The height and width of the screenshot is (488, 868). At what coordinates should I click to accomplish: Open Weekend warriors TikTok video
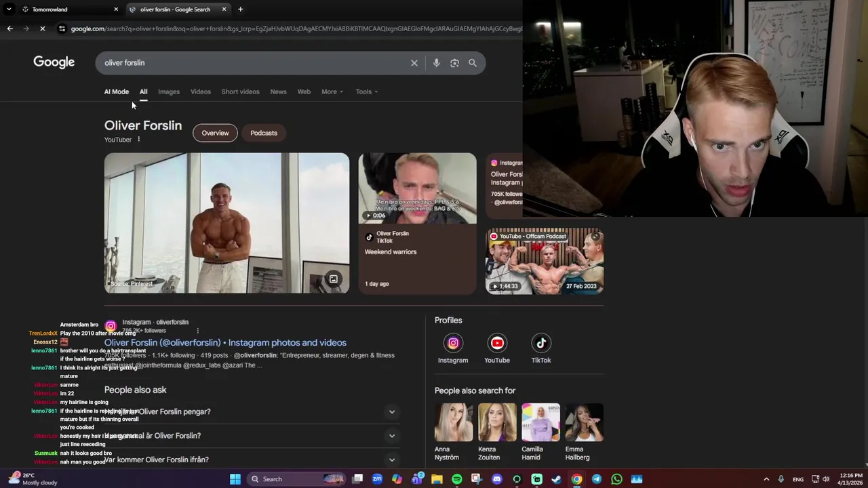(x=417, y=224)
